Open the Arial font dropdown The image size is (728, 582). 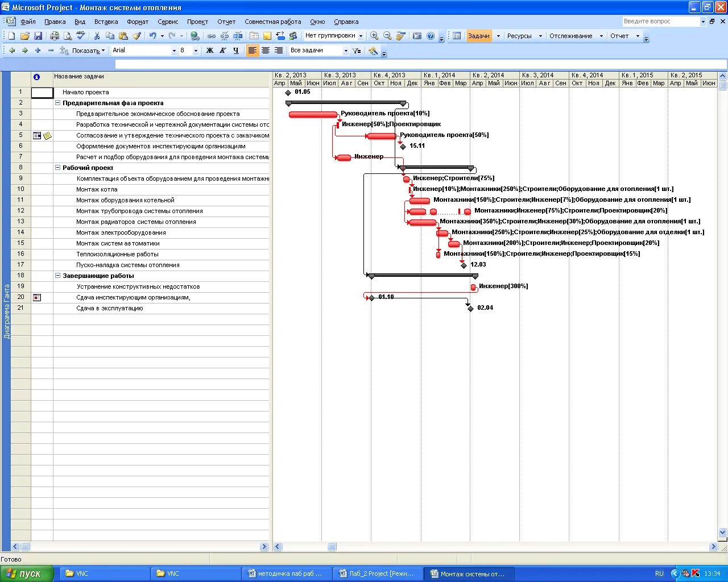point(174,51)
